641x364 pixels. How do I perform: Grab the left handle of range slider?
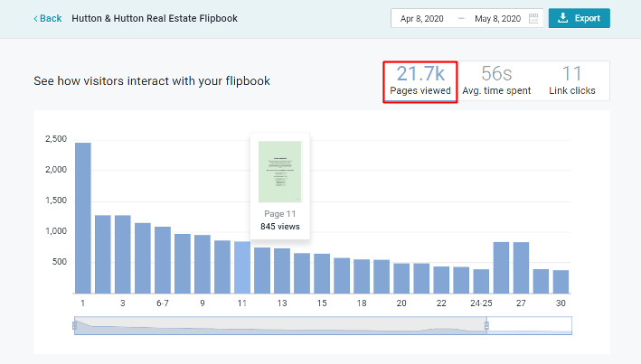click(74, 325)
